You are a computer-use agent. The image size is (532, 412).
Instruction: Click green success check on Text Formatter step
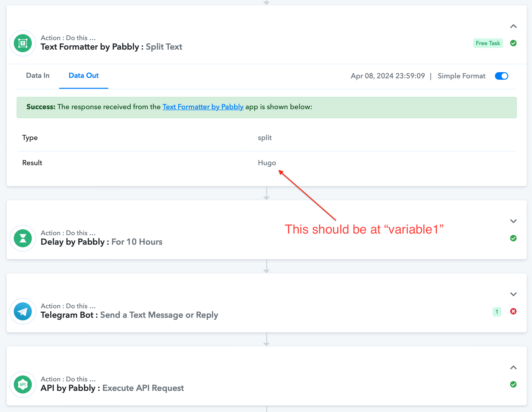click(513, 43)
